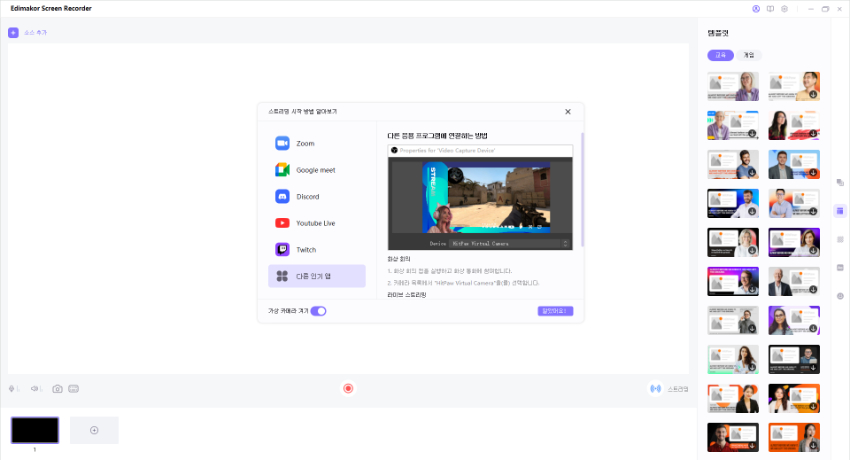Select the Zoom app icon in dialog
Viewport: 850px width, 460px height.
point(282,143)
